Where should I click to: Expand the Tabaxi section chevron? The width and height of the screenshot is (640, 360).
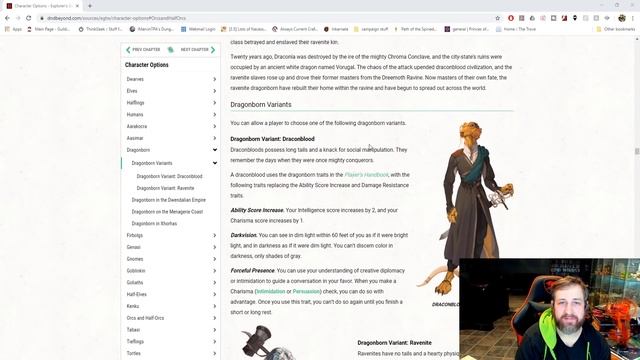coord(214,330)
